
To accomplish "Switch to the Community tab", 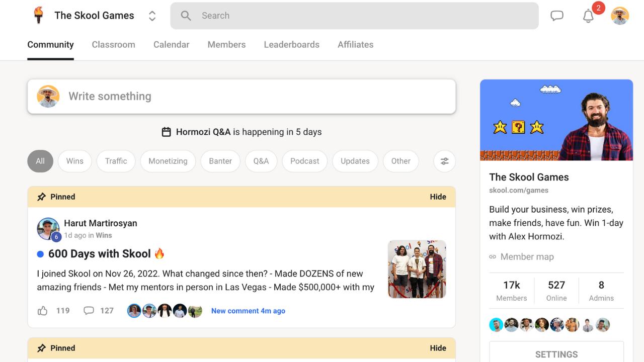I will point(50,45).
